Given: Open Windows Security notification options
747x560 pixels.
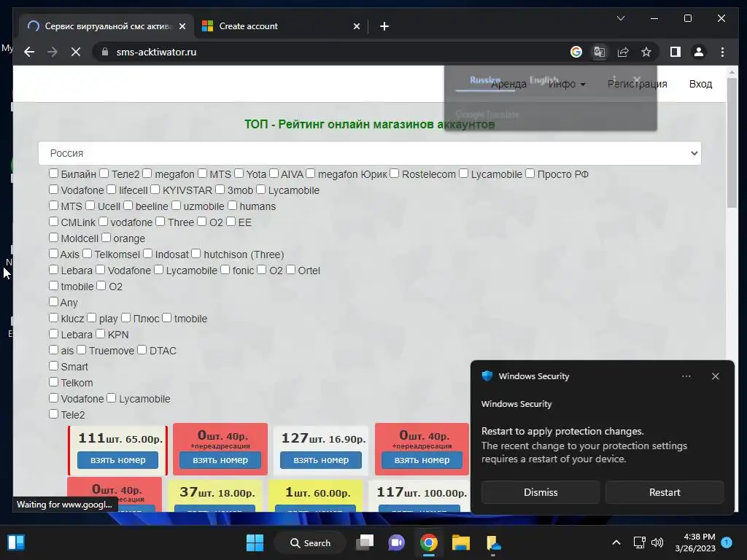Looking at the screenshot, I should pyautogui.click(x=686, y=376).
